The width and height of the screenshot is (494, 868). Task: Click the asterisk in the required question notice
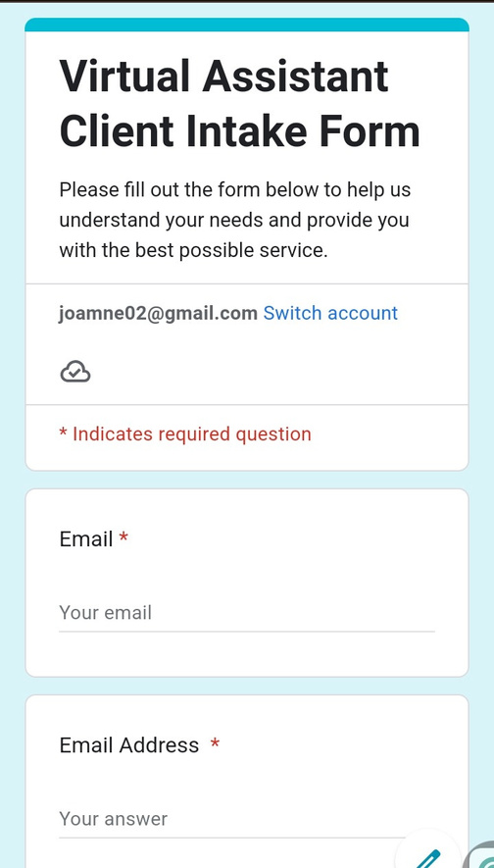click(63, 433)
